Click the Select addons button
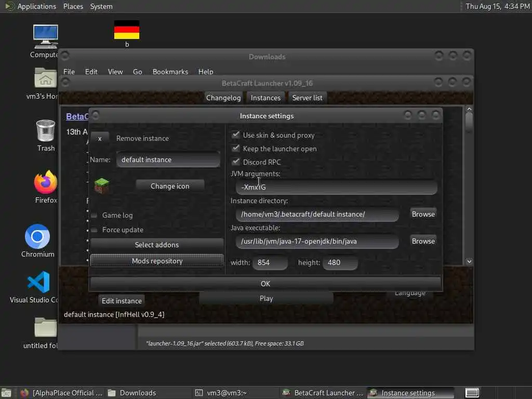532x399 pixels. (157, 245)
